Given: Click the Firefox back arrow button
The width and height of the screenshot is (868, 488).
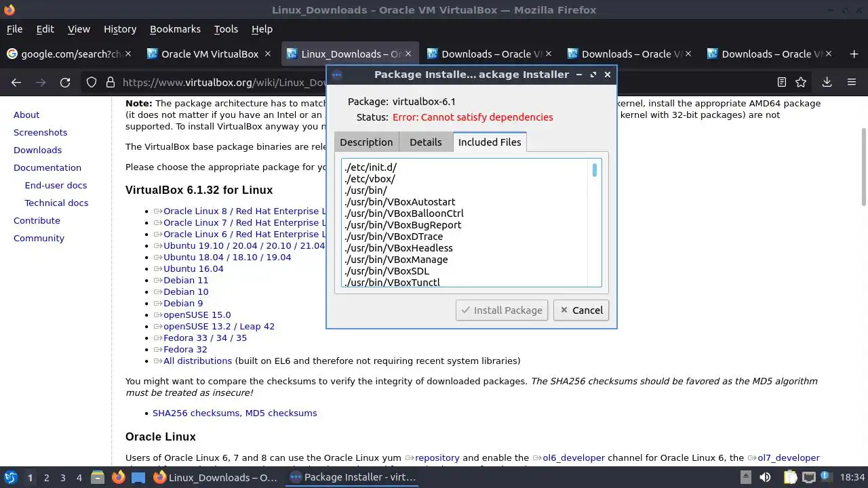Looking at the screenshot, I should coord(16,82).
